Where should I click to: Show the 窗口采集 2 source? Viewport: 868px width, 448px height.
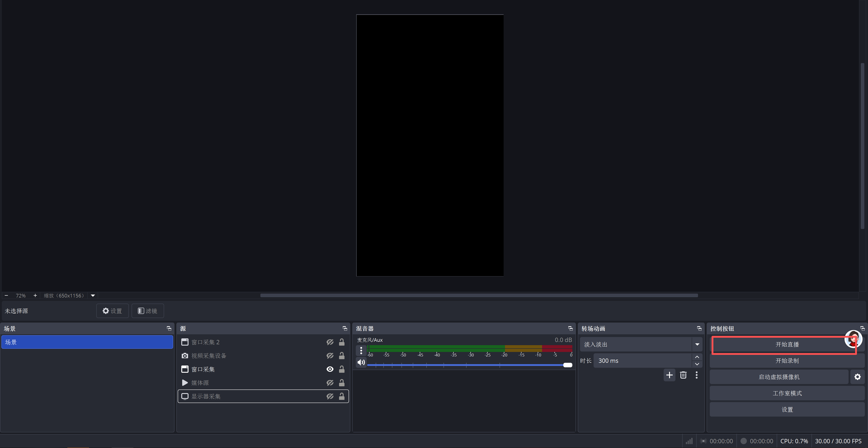330,342
